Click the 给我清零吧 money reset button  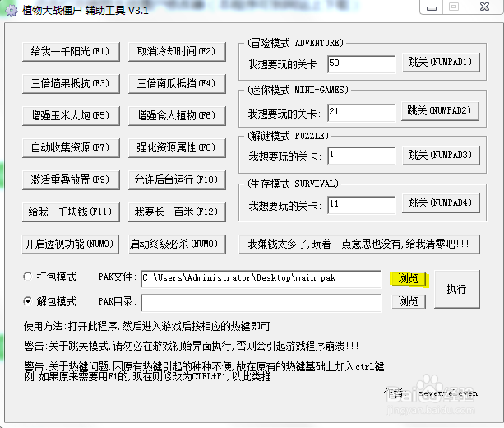[x=359, y=244]
